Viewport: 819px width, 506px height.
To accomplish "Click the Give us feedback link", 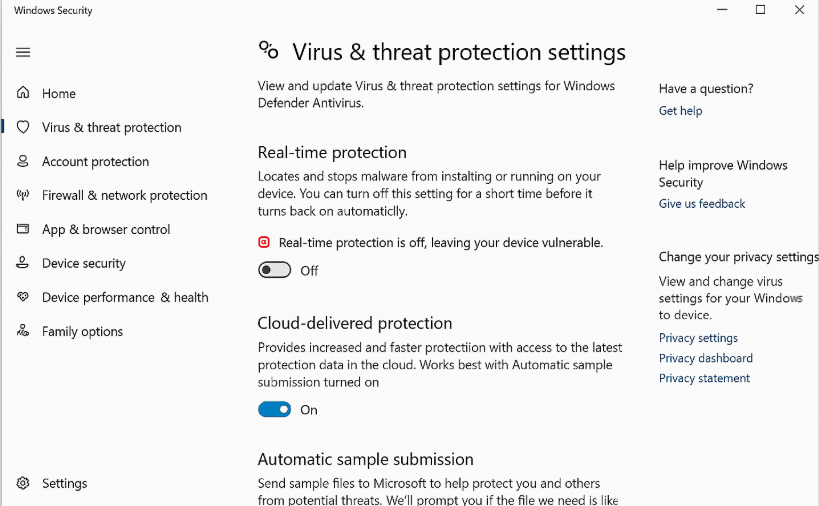I will 702,204.
